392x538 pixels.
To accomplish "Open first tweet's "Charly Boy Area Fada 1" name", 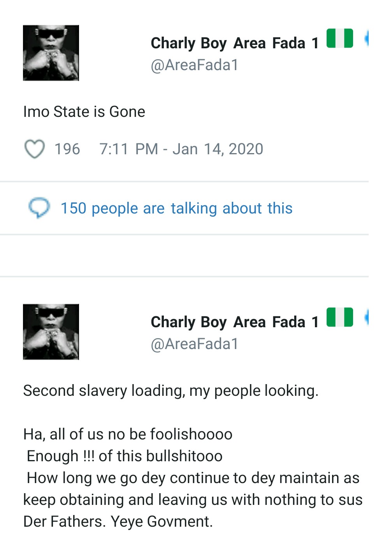I will click(x=234, y=43).
